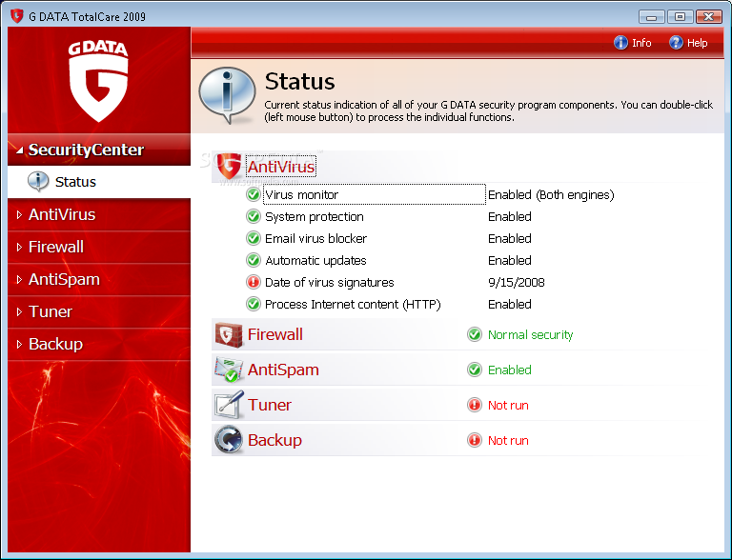Open Help via the question mark icon
The height and width of the screenshot is (560, 732).
(x=676, y=43)
